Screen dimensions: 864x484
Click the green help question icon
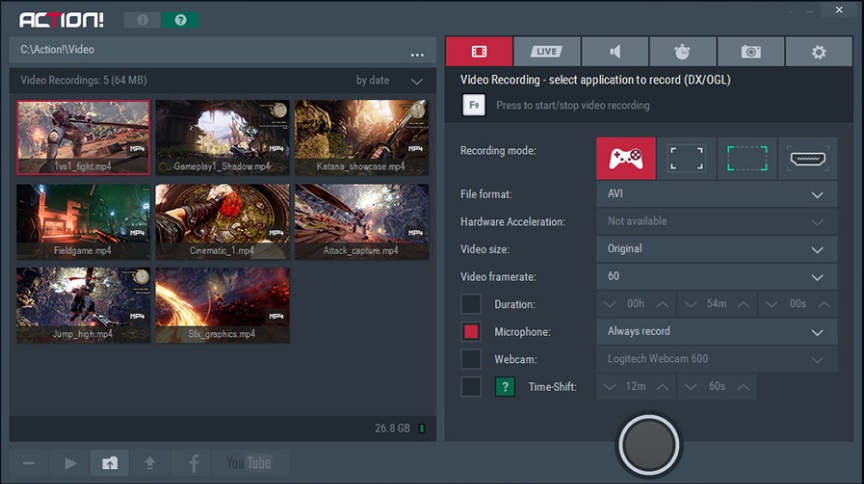(x=180, y=20)
